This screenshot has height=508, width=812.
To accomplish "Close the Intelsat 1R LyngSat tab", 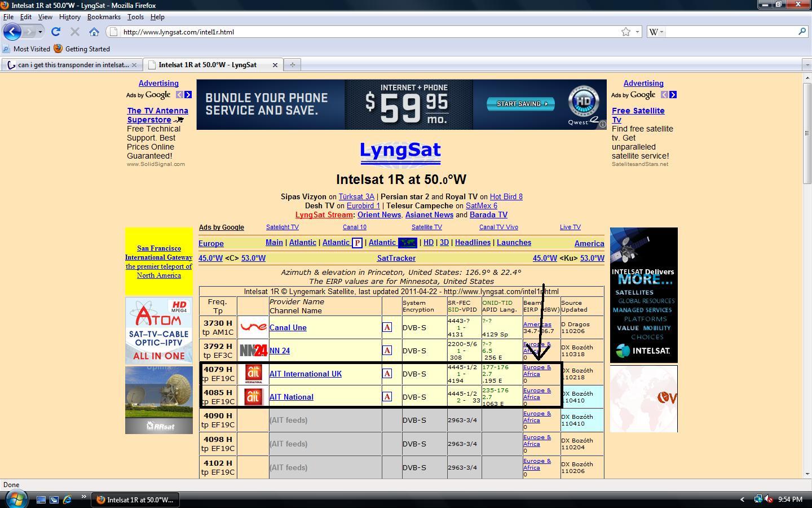I will (275, 65).
